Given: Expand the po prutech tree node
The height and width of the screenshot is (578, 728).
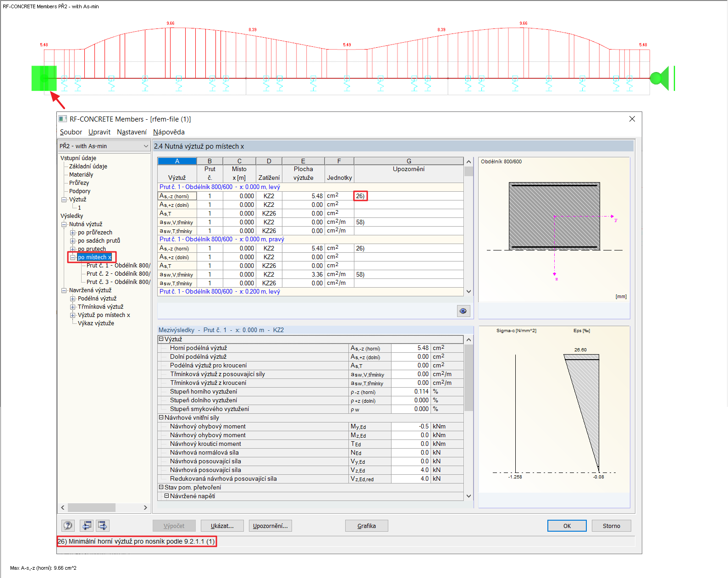Looking at the screenshot, I should point(72,249).
